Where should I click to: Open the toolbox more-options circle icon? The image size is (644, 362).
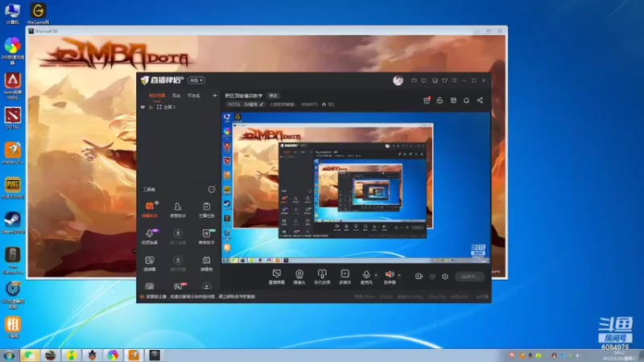click(x=212, y=189)
